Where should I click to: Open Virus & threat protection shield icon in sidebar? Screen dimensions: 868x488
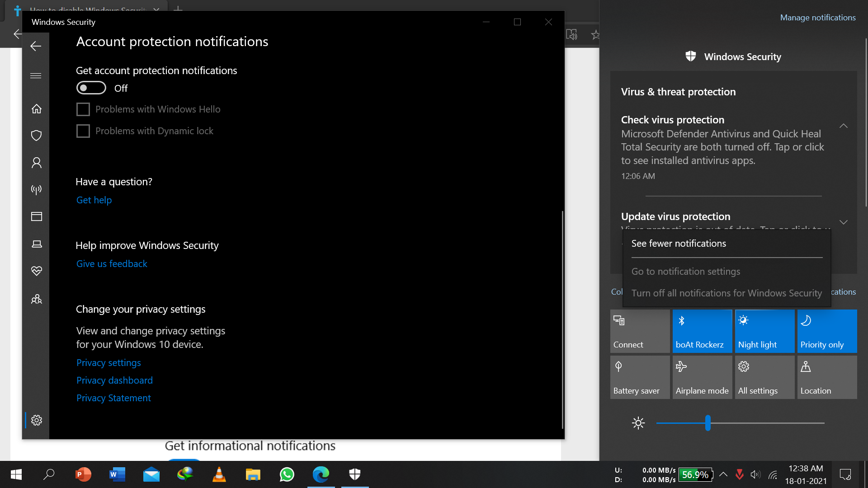click(36, 136)
